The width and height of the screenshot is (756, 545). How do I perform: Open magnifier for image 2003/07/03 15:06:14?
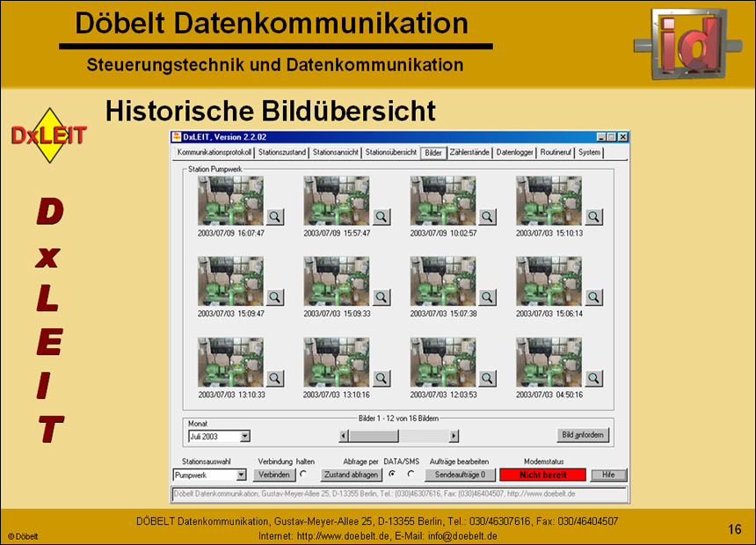click(593, 297)
